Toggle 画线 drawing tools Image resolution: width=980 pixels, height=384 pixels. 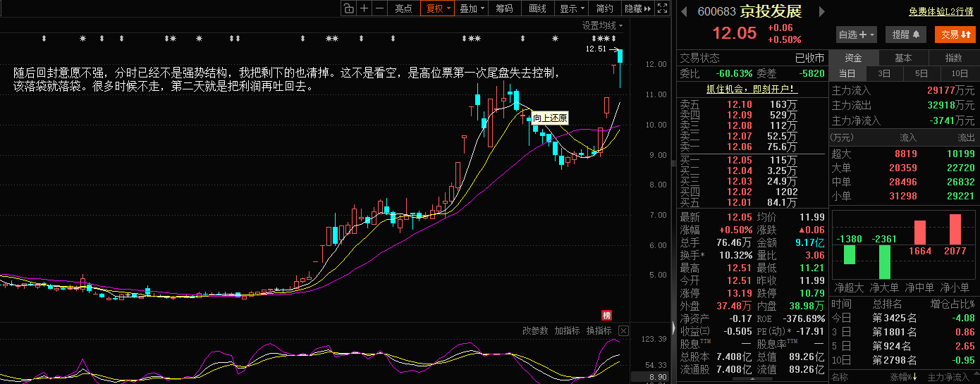(x=537, y=8)
